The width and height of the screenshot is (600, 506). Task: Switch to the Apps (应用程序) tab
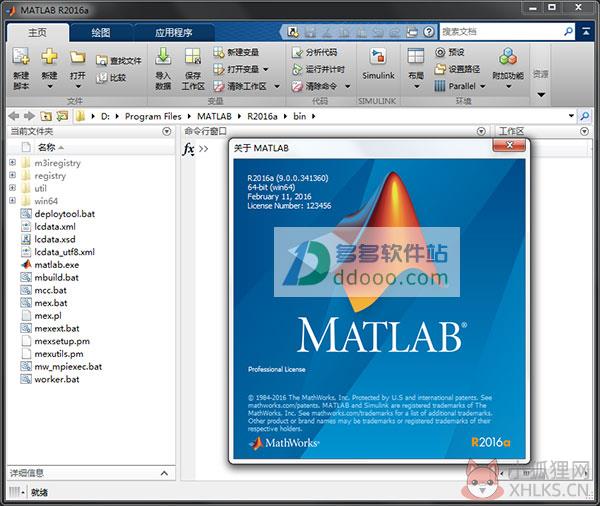click(174, 33)
